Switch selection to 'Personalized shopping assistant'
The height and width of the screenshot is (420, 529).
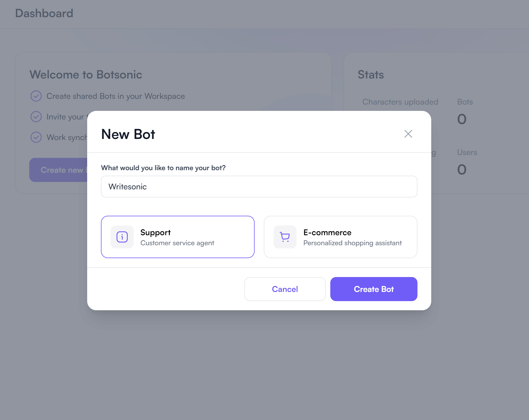(x=352, y=243)
